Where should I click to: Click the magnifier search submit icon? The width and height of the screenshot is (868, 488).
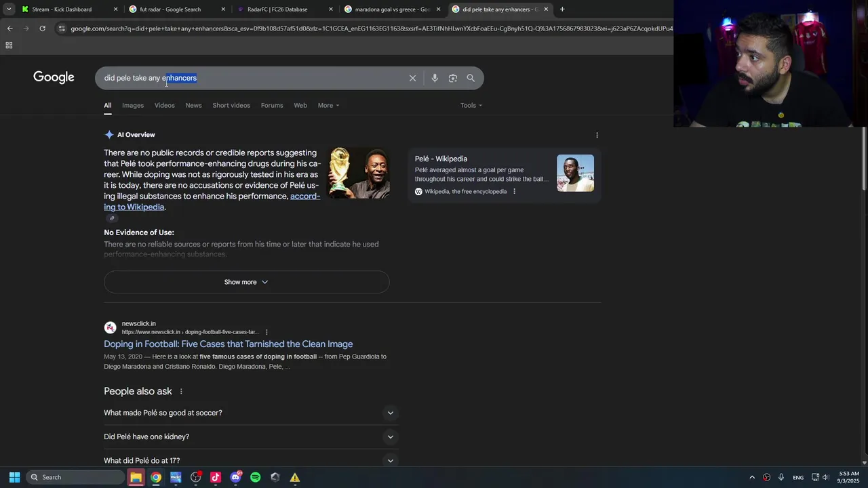471,78
